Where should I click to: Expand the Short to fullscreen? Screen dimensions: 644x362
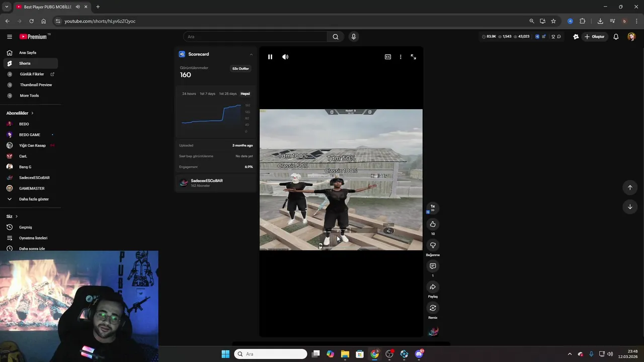pos(414,57)
